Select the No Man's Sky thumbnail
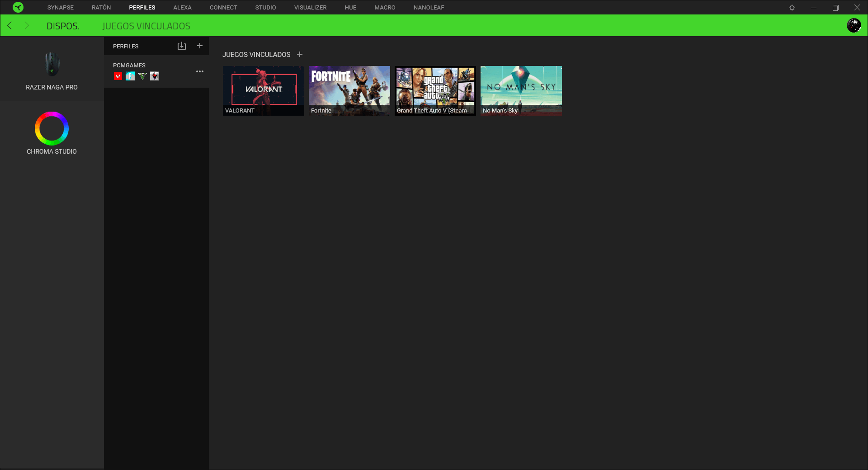The image size is (868, 470). (x=521, y=91)
